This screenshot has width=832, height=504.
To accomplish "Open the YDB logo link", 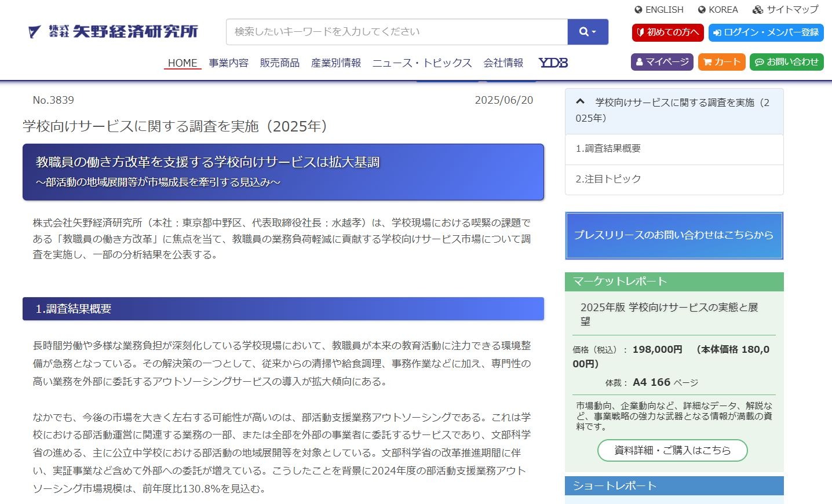I will click(553, 63).
